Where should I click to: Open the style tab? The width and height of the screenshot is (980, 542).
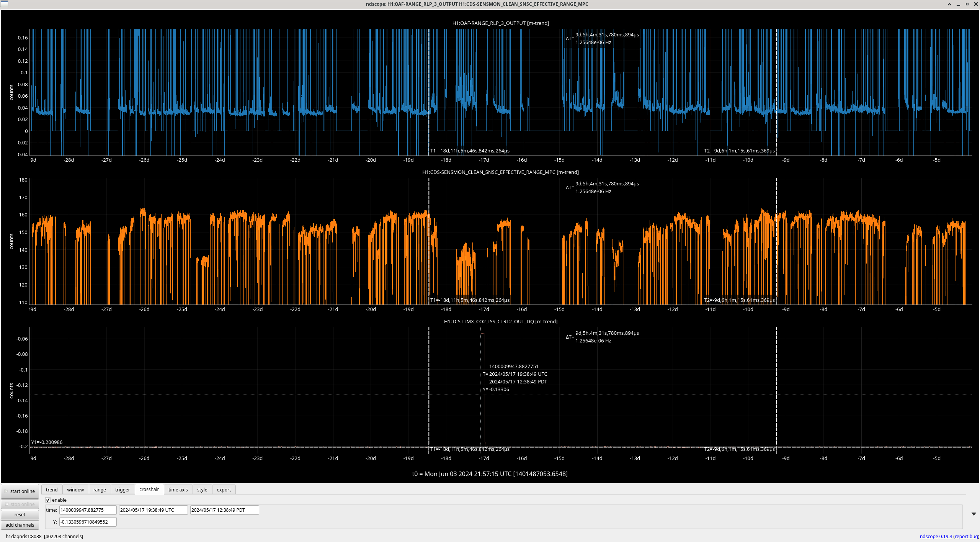click(x=202, y=490)
